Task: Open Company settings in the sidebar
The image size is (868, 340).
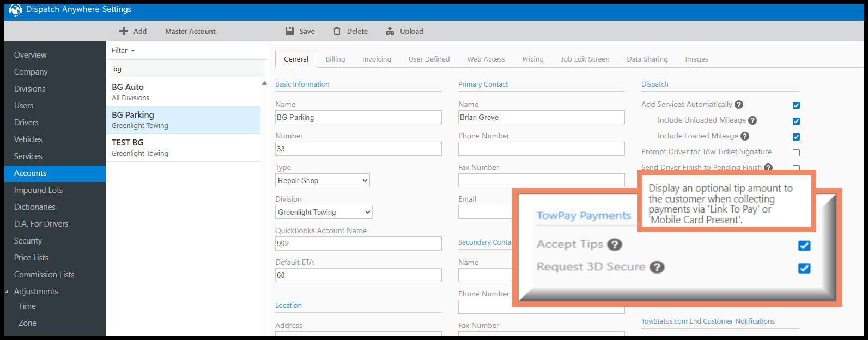Action: coord(55,72)
